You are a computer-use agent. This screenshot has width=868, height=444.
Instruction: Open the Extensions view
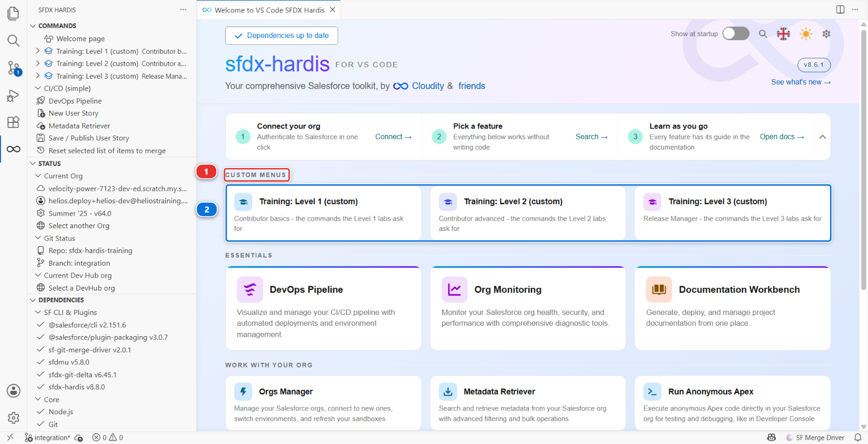point(14,122)
